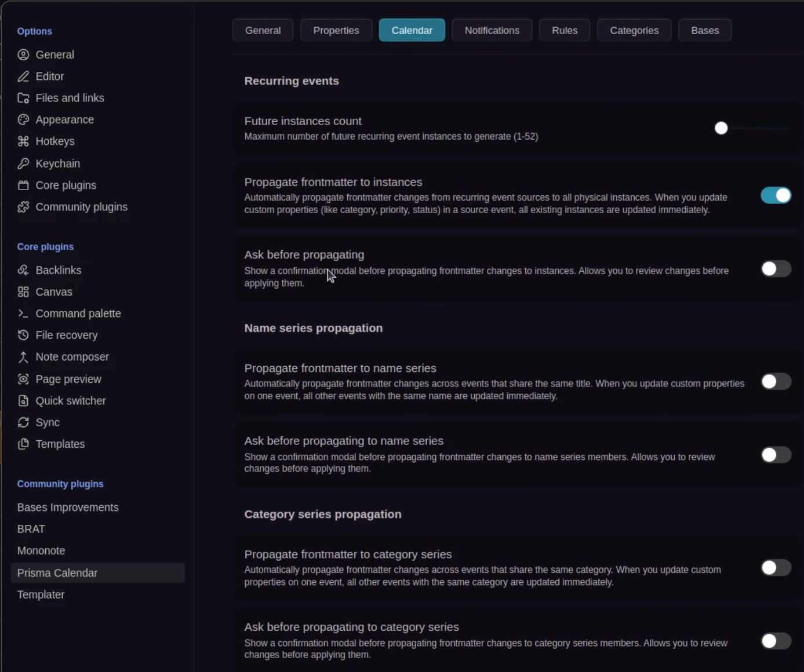This screenshot has width=804, height=672.
Task: Switch to the Notifications tab
Action: 492,31
